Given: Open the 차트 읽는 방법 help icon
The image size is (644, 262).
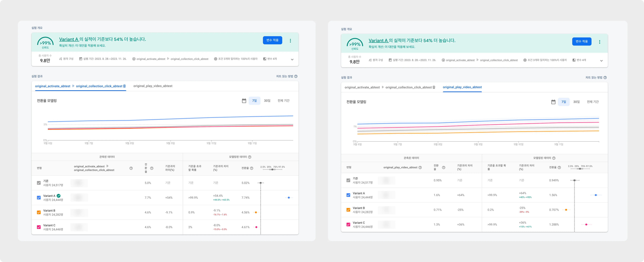Looking at the screenshot, I should tap(296, 76).
